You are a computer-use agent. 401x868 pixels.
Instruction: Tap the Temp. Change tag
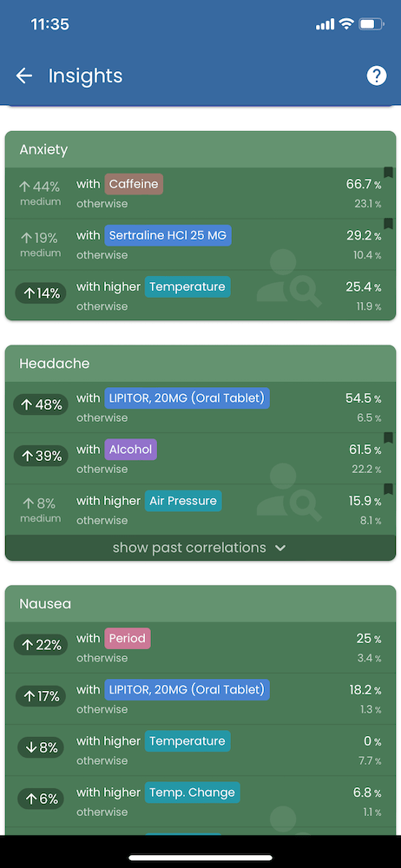pos(192,792)
